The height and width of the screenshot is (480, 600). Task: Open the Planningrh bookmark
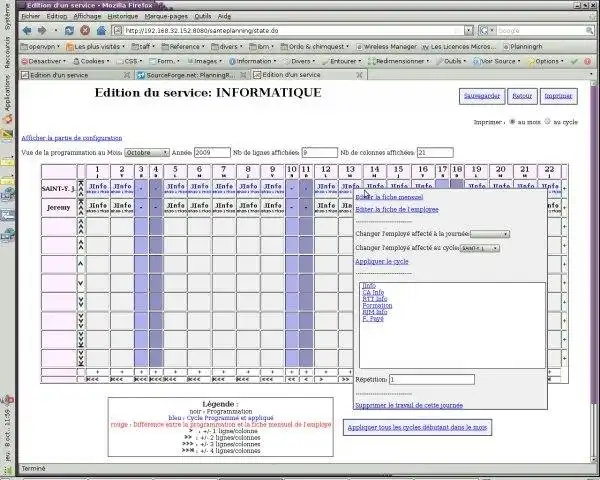[x=523, y=47]
